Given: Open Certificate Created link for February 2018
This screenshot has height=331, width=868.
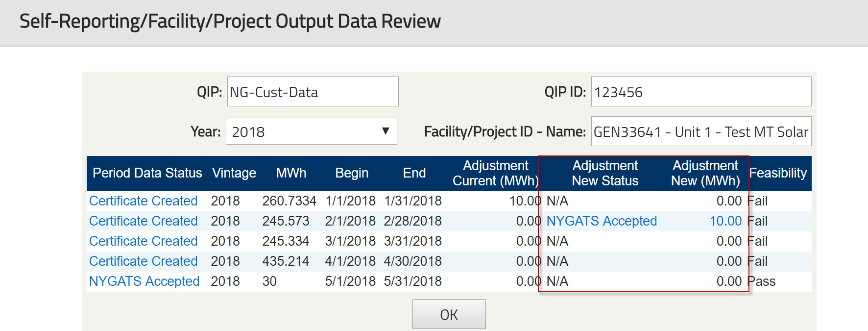Looking at the screenshot, I should tap(143, 221).
